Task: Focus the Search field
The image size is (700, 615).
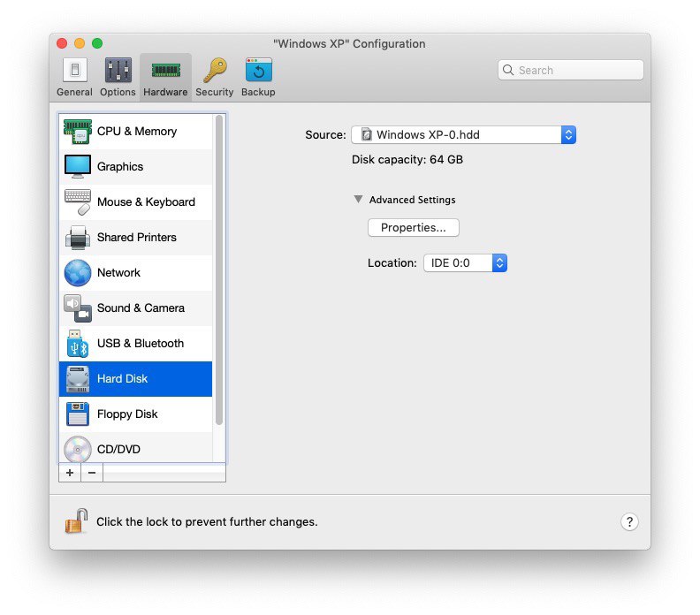Action: (571, 70)
